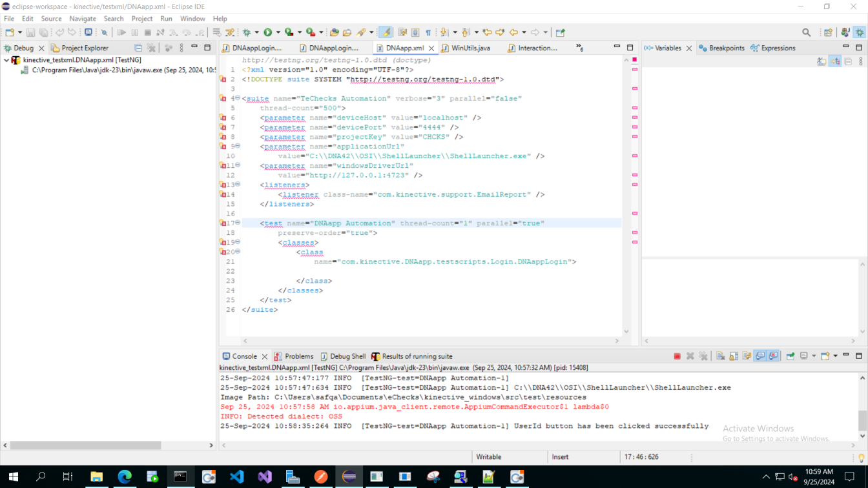Toggle Show Whitespace Characters pilcrow button

click(428, 32)
